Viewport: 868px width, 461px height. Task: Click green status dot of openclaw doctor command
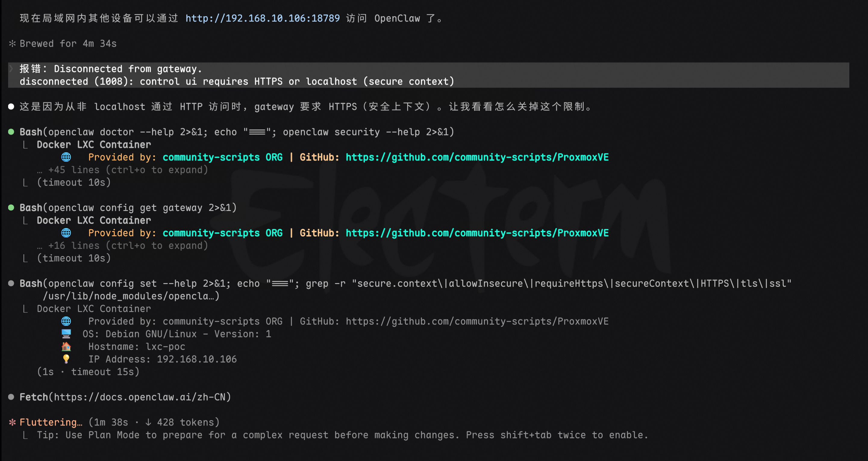11,132
